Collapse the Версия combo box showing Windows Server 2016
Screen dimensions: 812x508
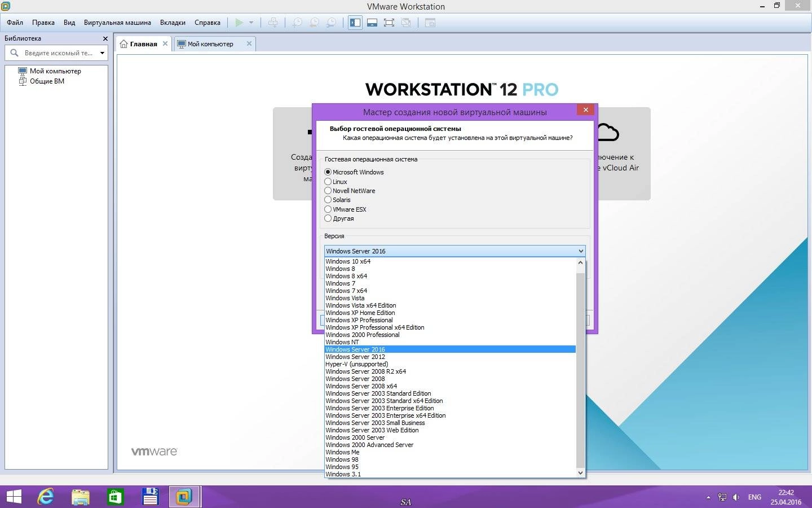454,251
